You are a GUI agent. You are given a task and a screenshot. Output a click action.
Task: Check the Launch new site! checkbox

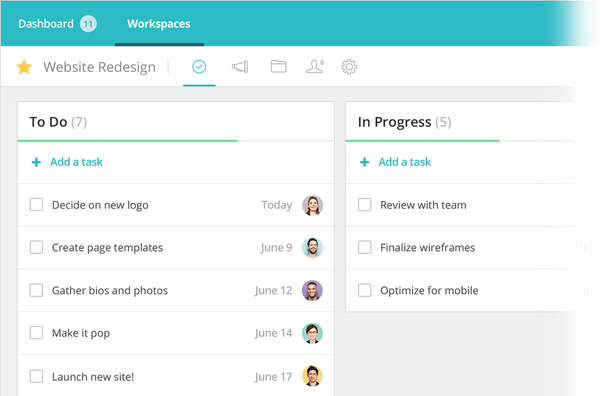tap(36, 376)
